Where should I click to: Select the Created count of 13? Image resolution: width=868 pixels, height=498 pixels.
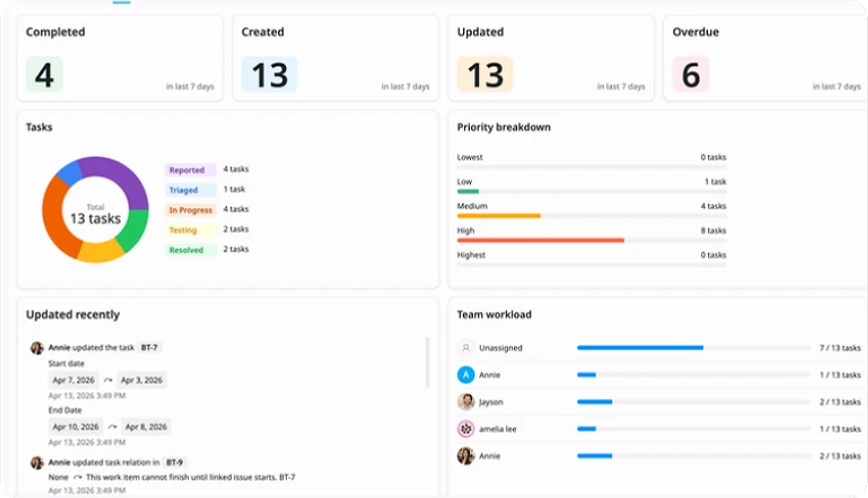pos(270,75)
